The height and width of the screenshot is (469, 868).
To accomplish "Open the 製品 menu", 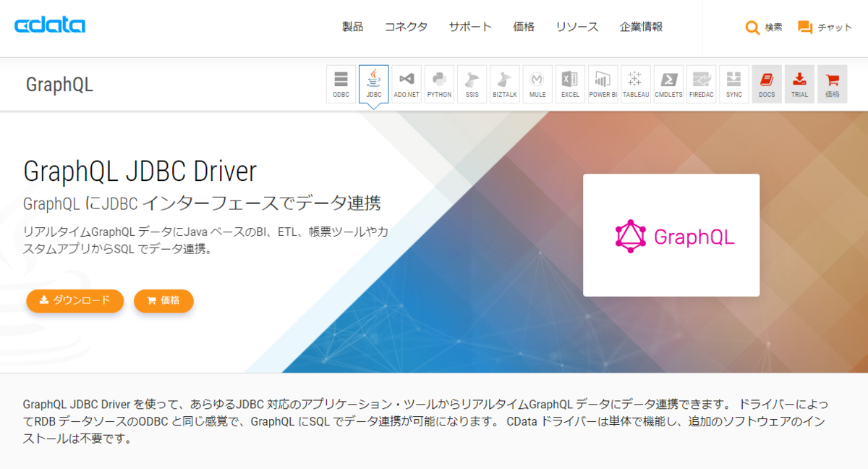I will [x=352, y=27].
